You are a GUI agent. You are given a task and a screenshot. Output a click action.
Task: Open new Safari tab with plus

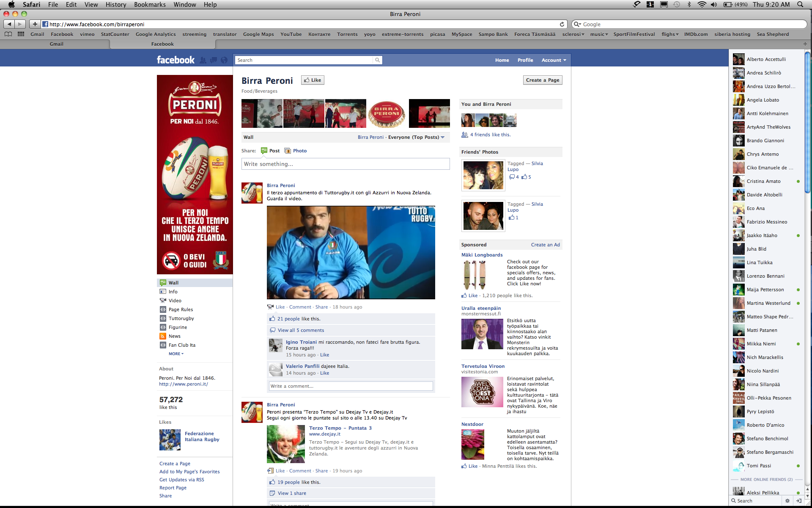coord(805,44)
